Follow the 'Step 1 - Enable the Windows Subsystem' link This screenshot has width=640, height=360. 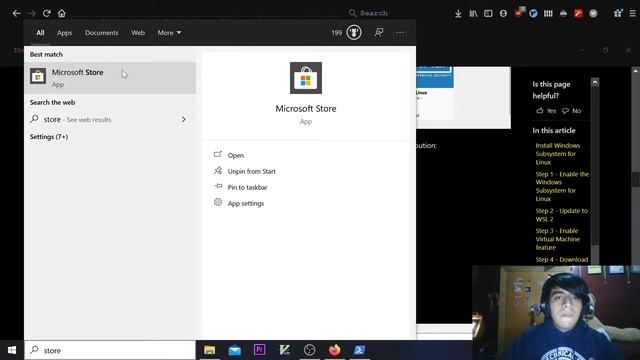click(562, 187)
